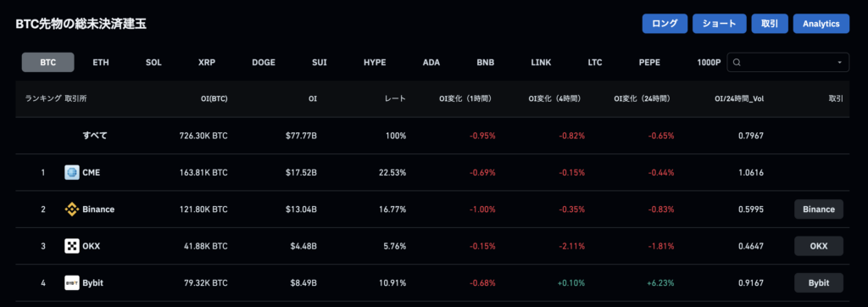Click the Bybit logo icon
868x307 pixels.
(x=72, y=282)
